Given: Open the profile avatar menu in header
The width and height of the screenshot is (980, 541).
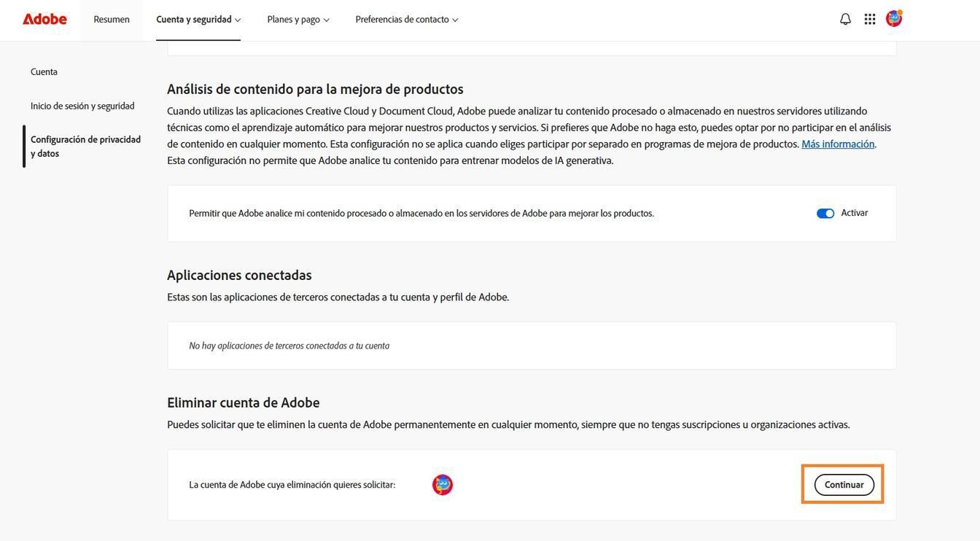Looking at the screenshot, I should (x=894, y=18).
